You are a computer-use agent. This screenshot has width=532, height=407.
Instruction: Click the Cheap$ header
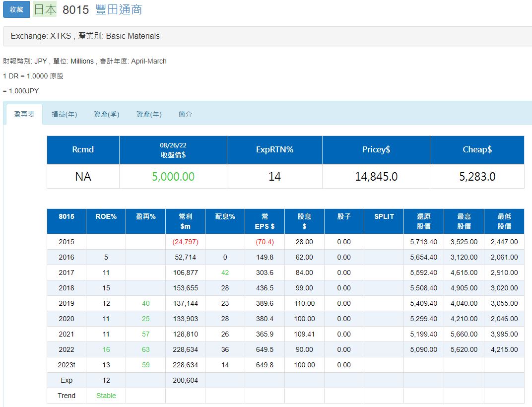477,150
